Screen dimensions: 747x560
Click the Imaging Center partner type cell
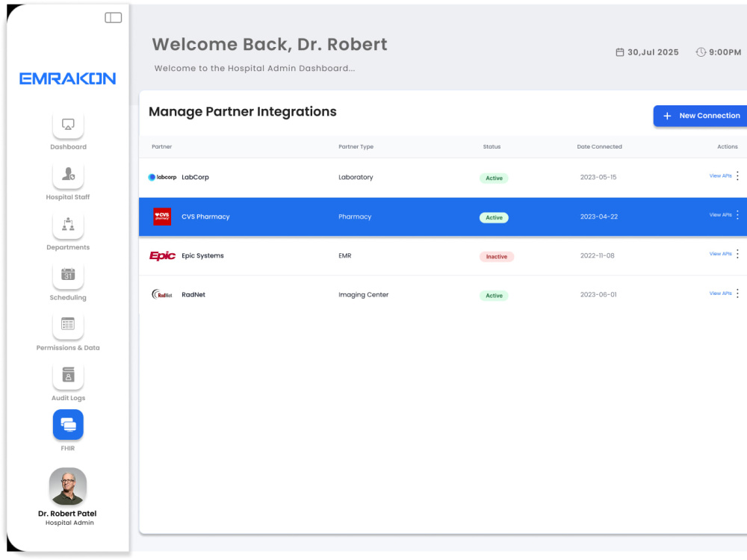(x=364, y=295)
